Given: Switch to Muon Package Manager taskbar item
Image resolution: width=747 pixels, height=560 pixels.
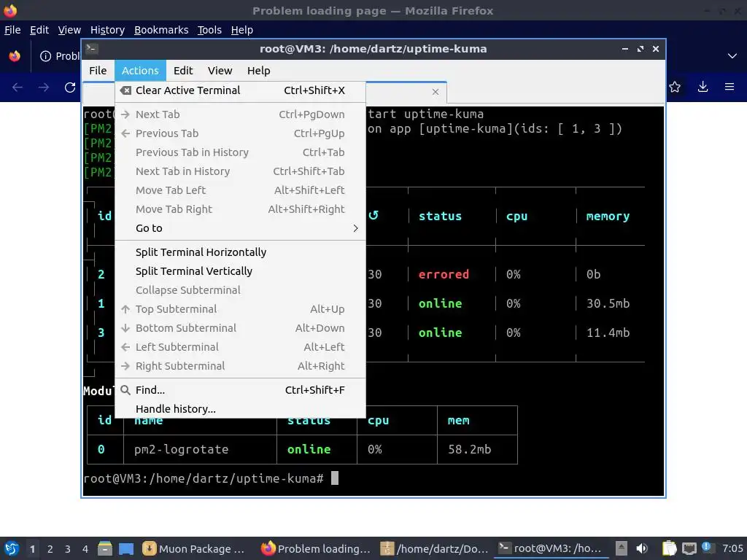Looking at the screenshot, I should coord(194,548).
